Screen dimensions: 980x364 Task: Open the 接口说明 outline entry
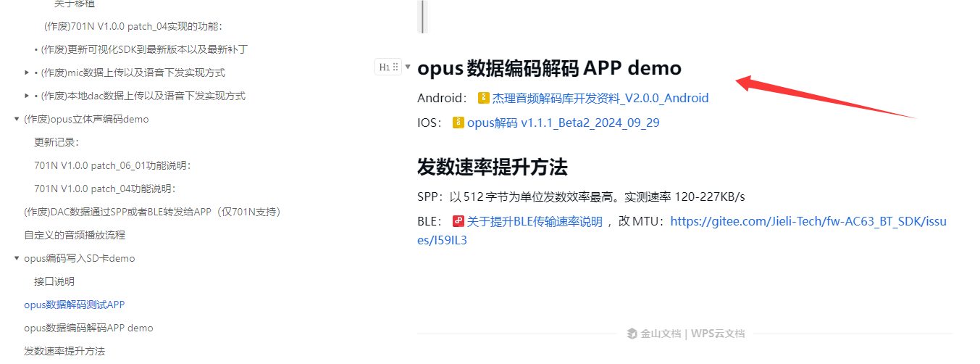pyautogui.click(x=54, y=281)
